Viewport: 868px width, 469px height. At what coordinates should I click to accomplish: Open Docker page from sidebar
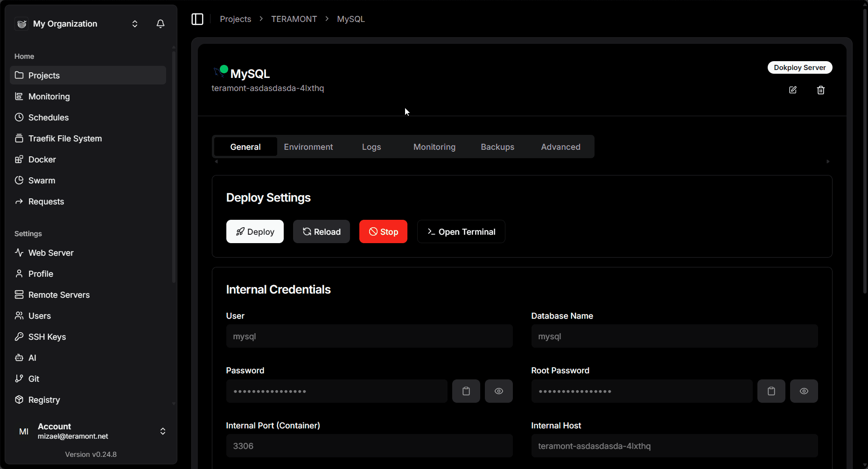click(88, 159)
